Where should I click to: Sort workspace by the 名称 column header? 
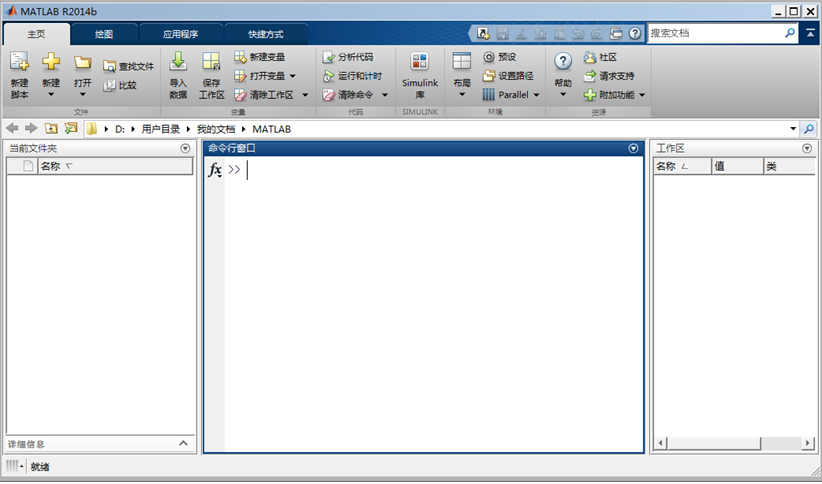pos(682,166)
